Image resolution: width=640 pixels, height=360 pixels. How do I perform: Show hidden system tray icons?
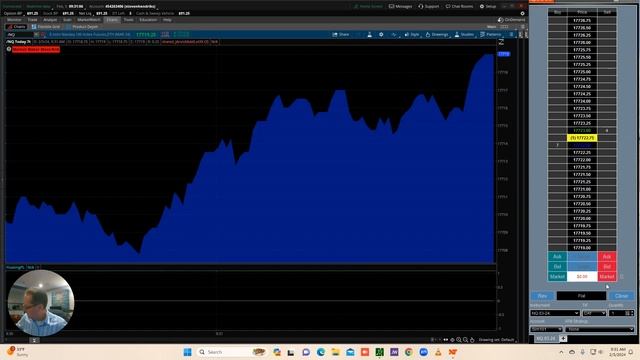point(561,352)
